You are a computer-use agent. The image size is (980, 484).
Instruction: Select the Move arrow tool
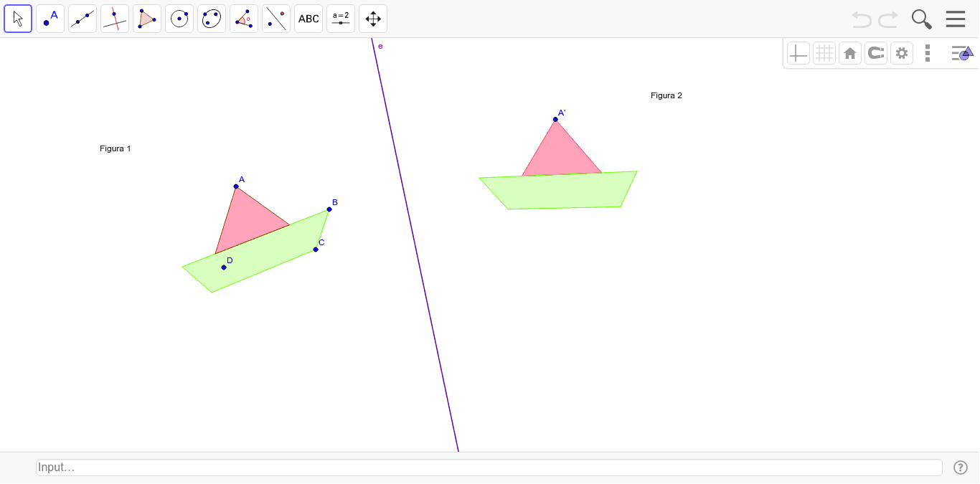point(18,19)
